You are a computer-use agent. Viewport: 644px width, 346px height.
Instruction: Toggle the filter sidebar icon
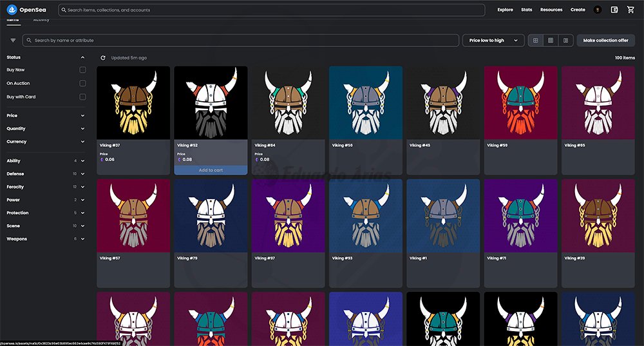tap(13, 41)
